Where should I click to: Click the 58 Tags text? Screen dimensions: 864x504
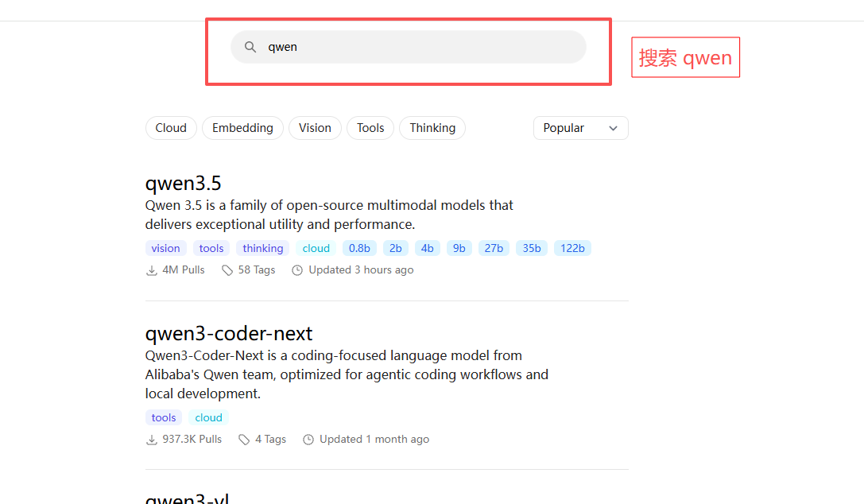257,270
